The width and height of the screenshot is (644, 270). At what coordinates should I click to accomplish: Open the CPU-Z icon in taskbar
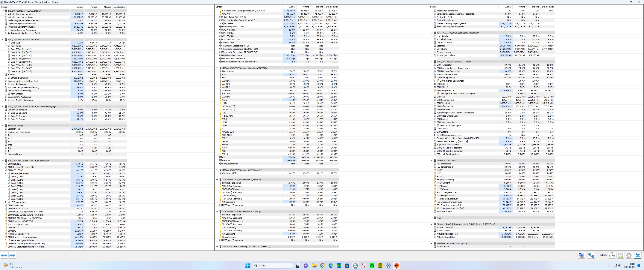pos(380,265)
